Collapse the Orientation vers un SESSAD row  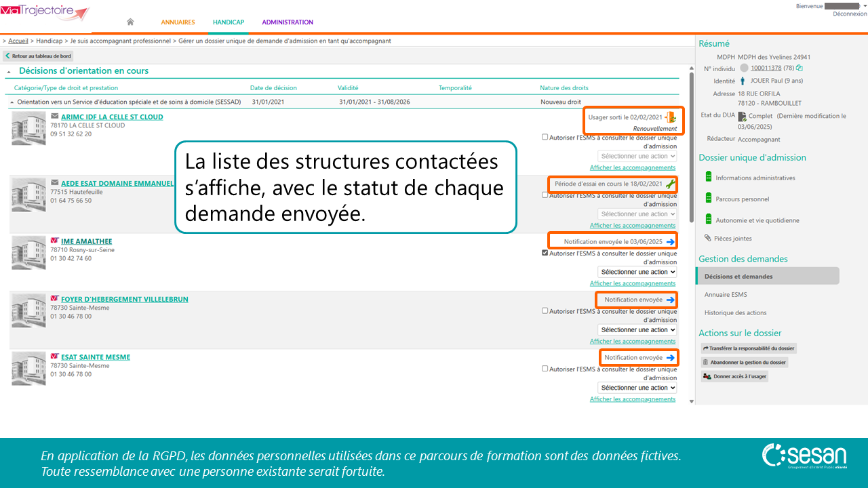coord(12,102)
